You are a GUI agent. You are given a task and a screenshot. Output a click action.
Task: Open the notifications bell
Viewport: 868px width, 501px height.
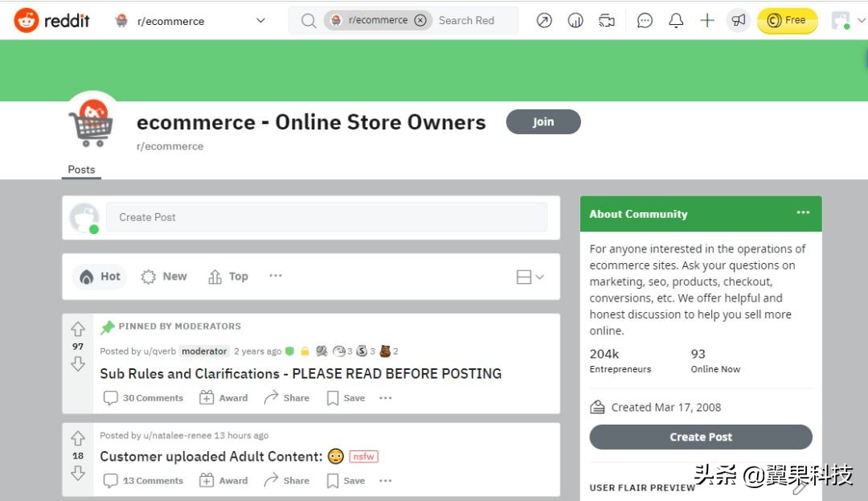[x=675, y=20]
